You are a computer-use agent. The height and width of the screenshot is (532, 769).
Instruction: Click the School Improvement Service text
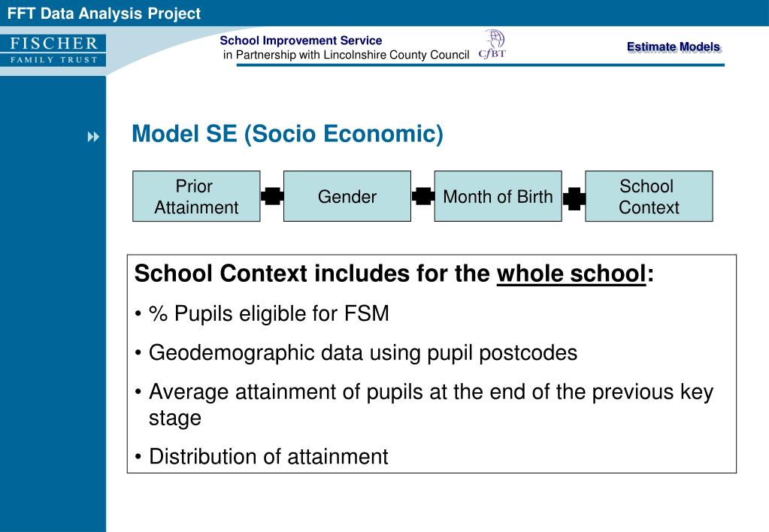(301, 41)
